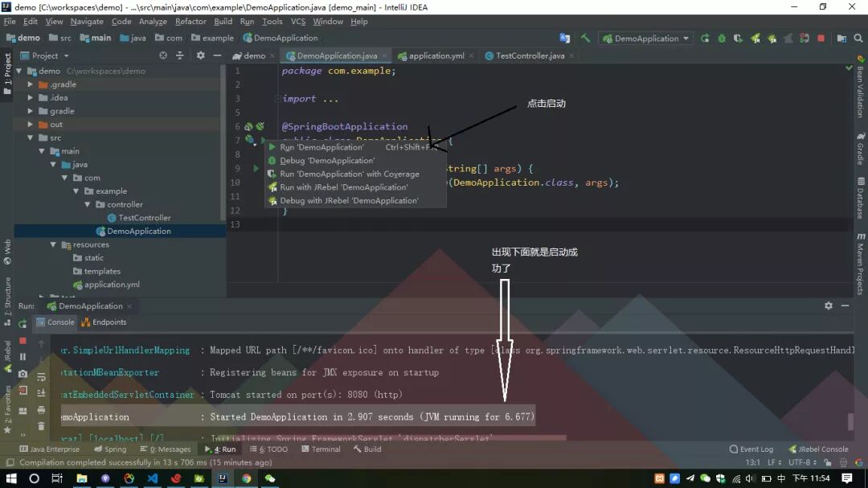Choose Debug with JRebel 'DemoApplication'
Screen dimensions: 868x488
click(355, 200)
